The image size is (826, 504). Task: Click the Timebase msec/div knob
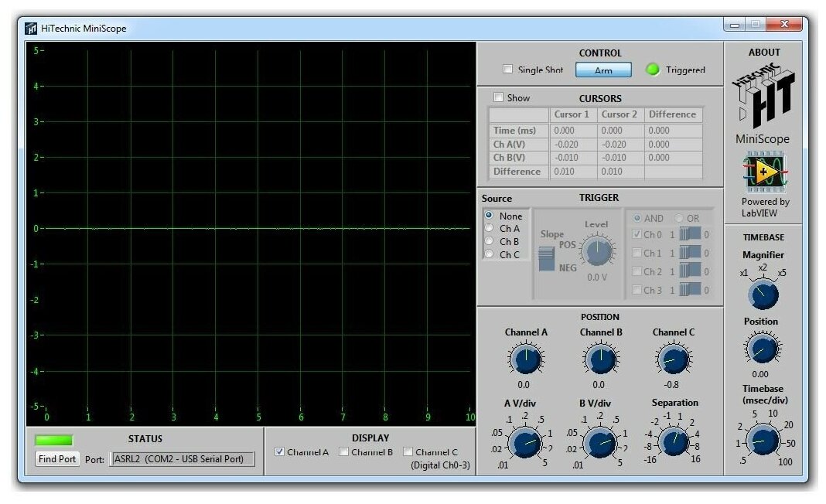coord(763,441)
